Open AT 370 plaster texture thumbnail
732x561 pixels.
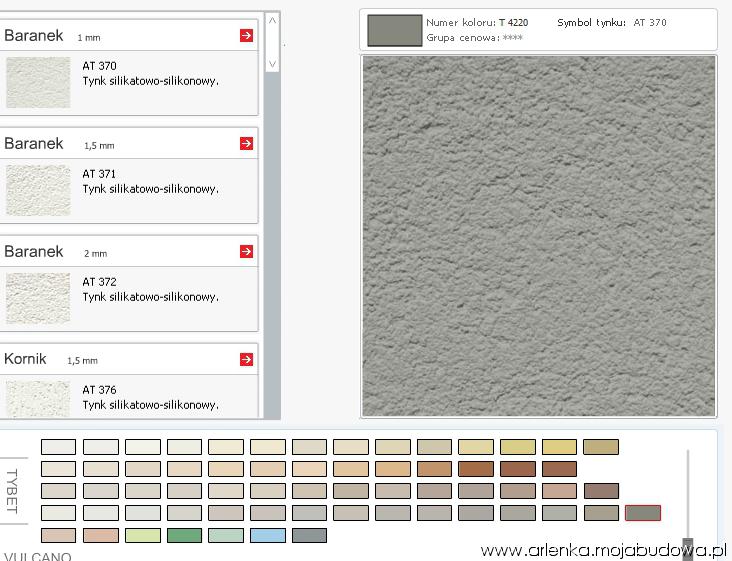coord(38,82)
